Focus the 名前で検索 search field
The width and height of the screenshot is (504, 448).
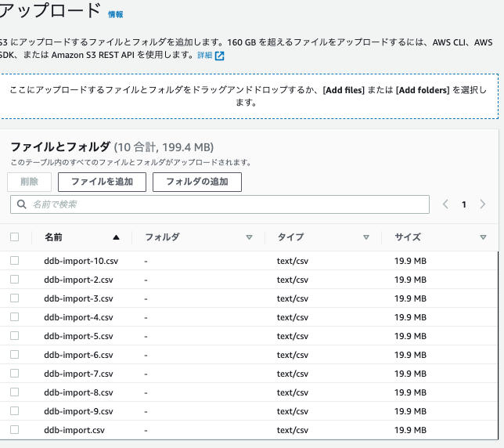pos(220,204)
